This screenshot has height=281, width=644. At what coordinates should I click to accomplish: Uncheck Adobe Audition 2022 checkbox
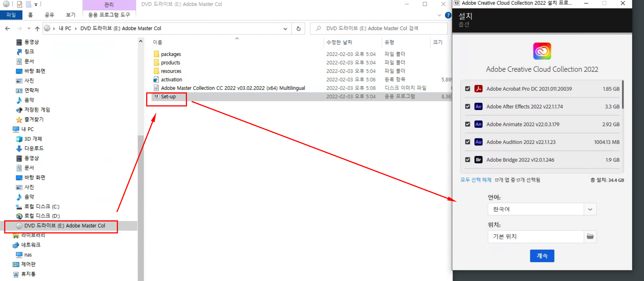click(467, 142)
